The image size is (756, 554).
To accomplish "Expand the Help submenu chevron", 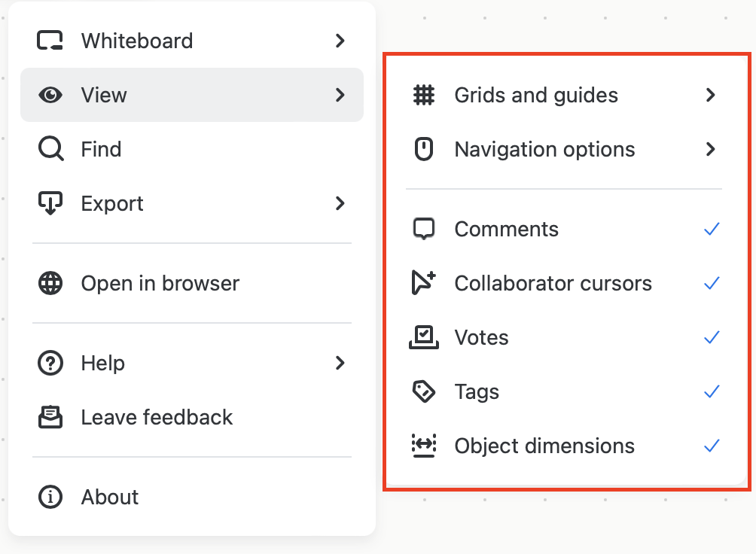I will (340, 363).
